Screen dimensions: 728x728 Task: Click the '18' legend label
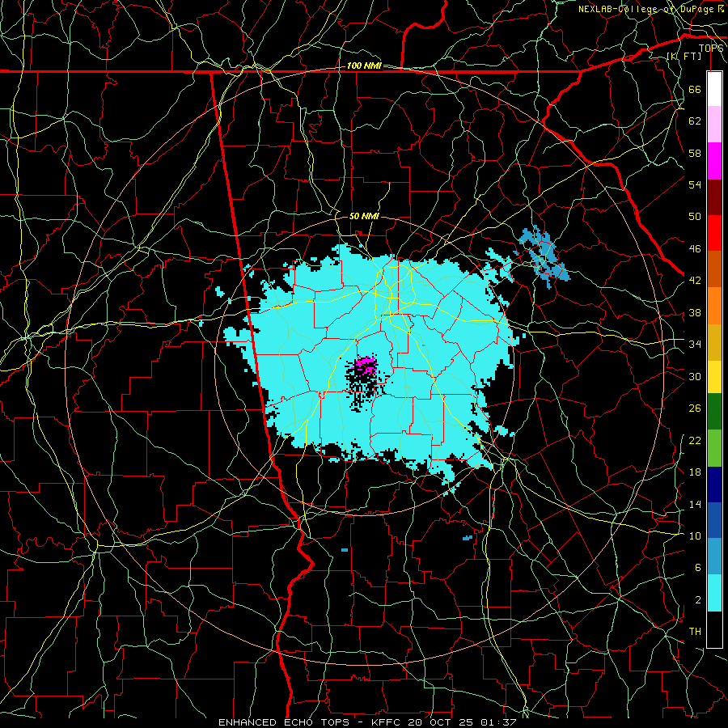point(695,472)
